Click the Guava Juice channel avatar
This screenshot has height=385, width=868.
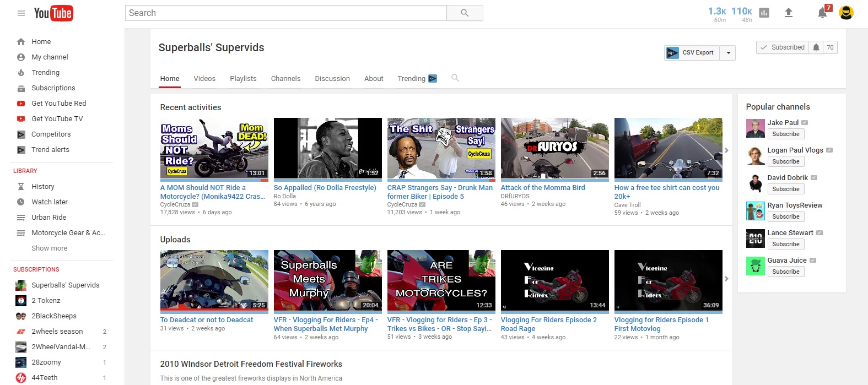coord(755,266)
